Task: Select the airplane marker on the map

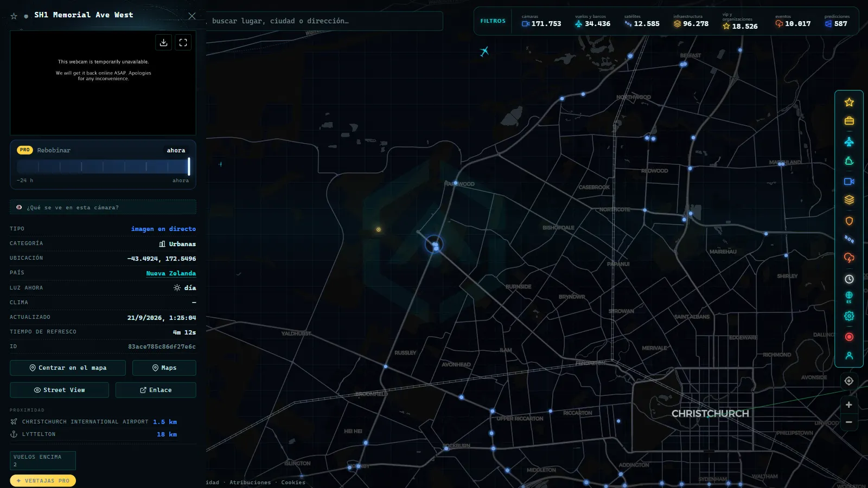Action: coord(484,52)
